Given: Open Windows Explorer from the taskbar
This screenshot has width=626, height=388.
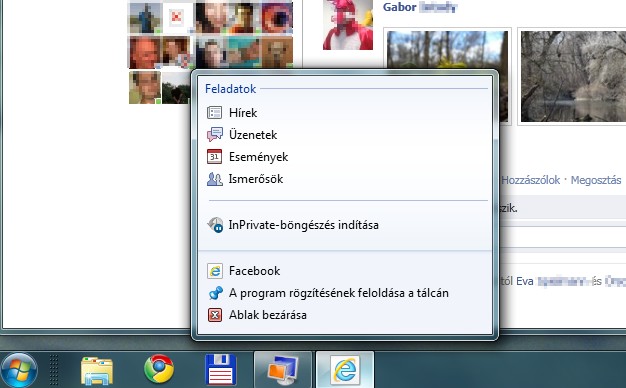Looking at the screenshot, I should coord(97,371).
